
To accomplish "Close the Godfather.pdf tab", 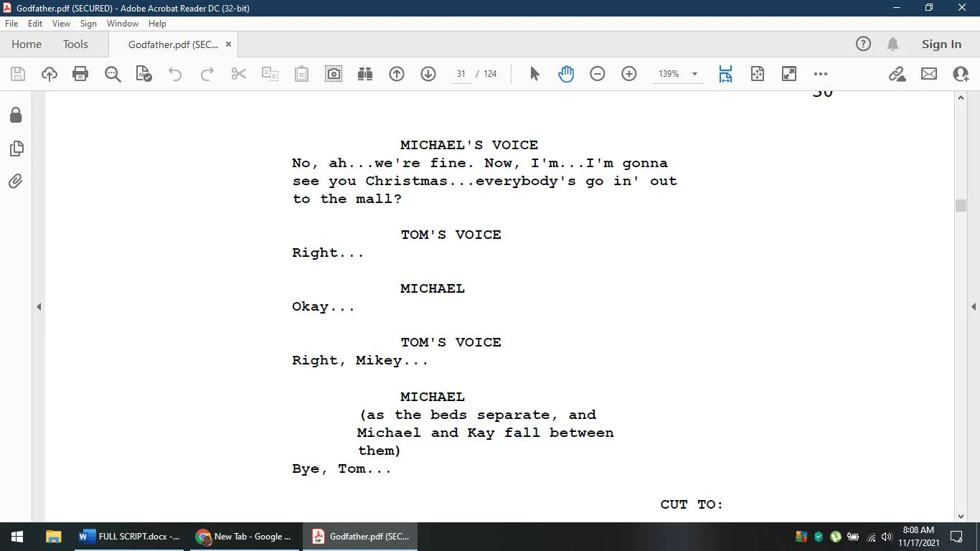I will pos(228,44).
